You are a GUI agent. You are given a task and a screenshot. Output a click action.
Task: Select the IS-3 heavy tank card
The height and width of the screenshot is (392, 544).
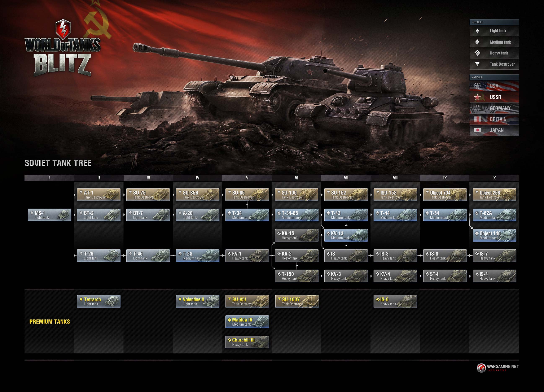395,256
